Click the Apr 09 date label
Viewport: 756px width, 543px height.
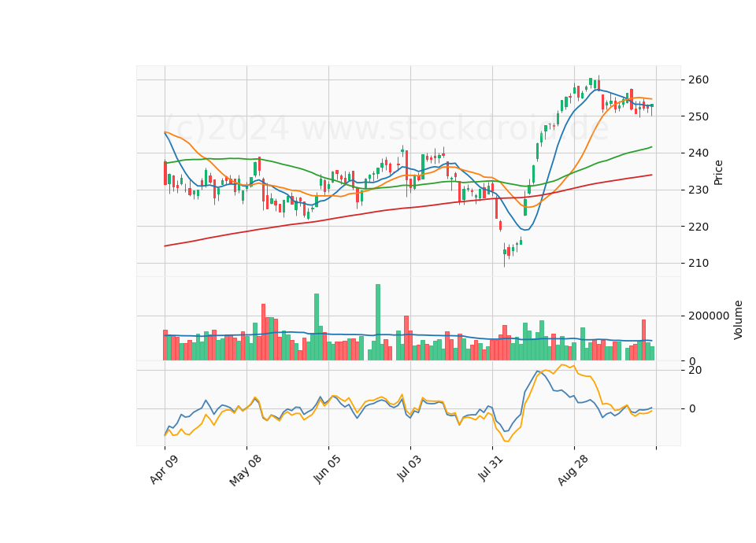coord(164,469)
